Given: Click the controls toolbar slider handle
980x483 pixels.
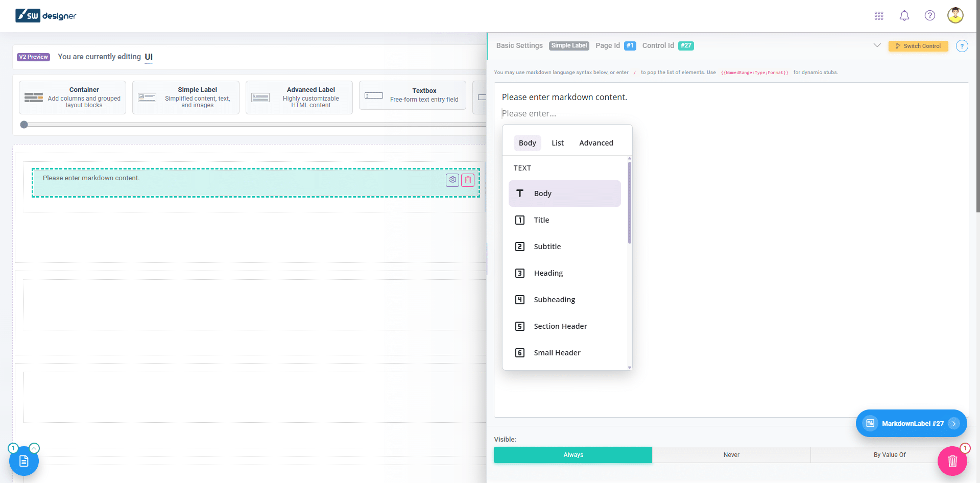Looking at the screenshot, I should [x=24, y=125].
